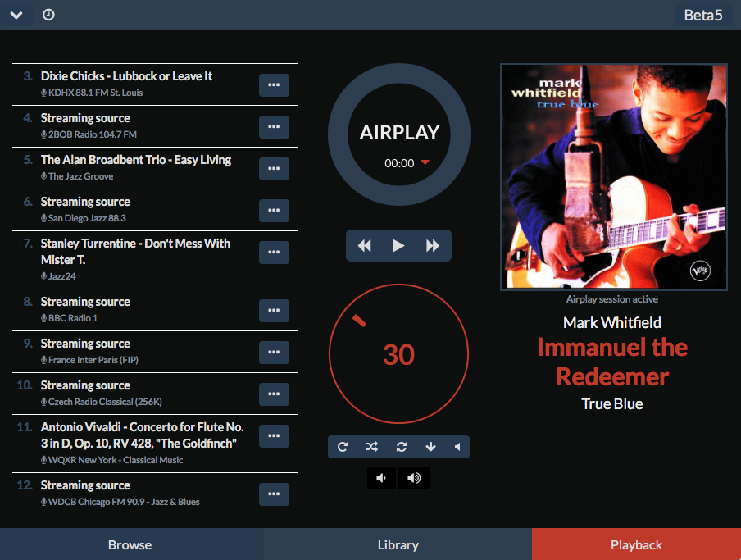Select France Inter Paris (FIP) source
741x560 pixels.
click(155, 352)
